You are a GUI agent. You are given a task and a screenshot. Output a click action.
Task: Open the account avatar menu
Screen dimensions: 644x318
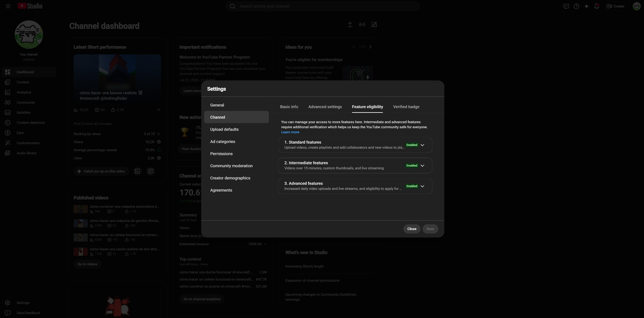[636, 6]
